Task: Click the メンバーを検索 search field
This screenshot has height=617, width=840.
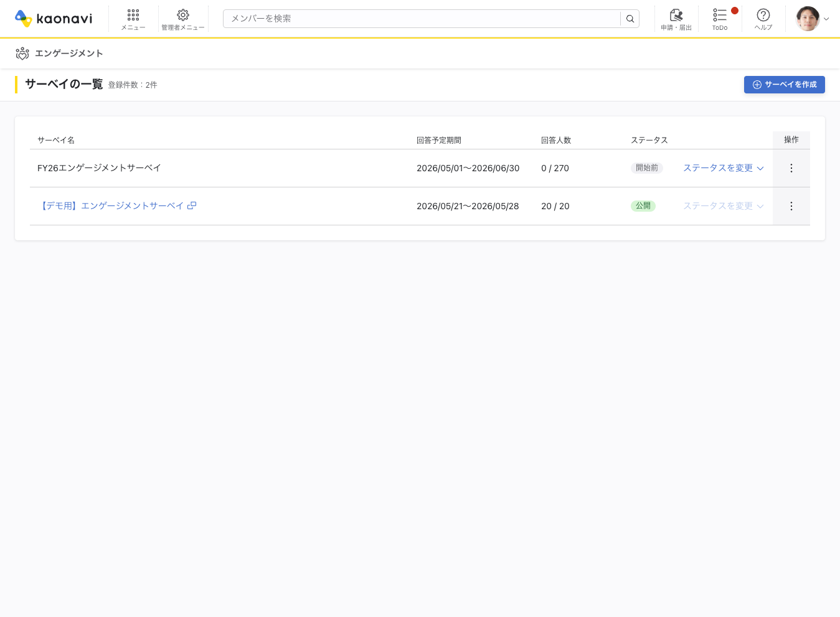Action: point(422,19)
